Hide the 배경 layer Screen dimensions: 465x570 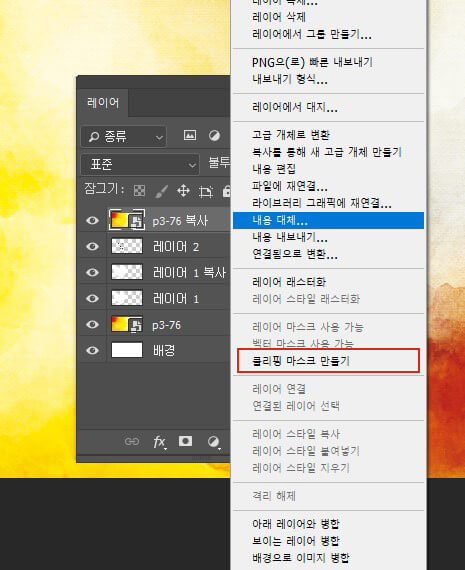coord(92,350)
